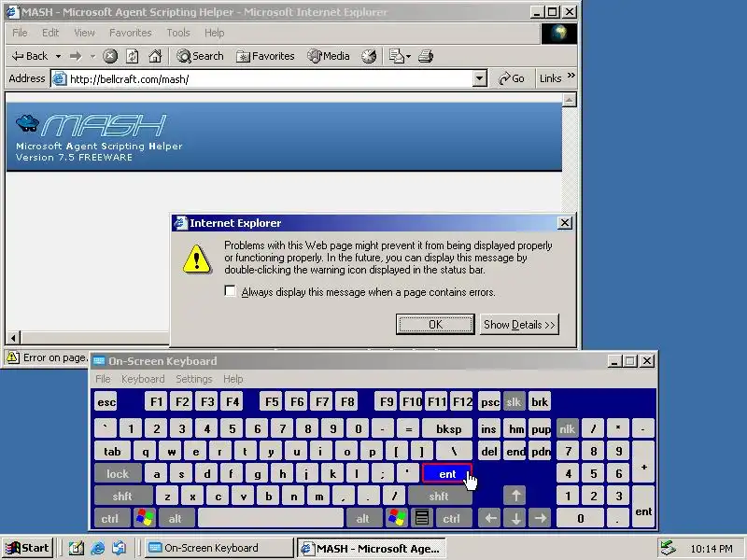The height and width of the screenshot is (560, 747).
Task: Check Always display this message checkbox
Action: point(230,291)
